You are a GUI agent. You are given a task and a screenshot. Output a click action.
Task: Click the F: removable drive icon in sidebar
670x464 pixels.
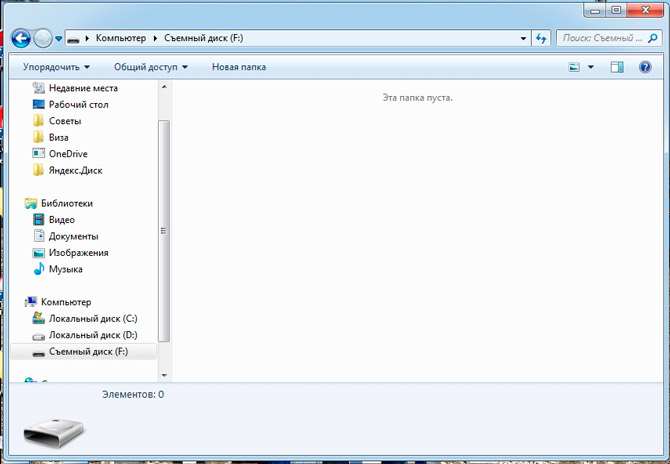tap(38, 354)
